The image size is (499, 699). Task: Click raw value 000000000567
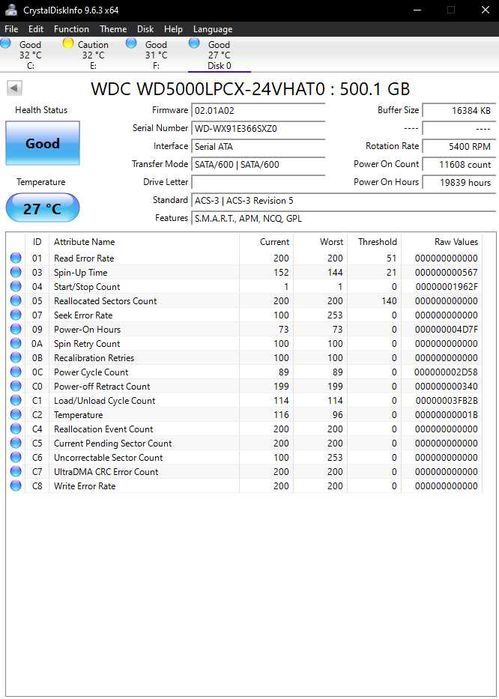(446, 272)
